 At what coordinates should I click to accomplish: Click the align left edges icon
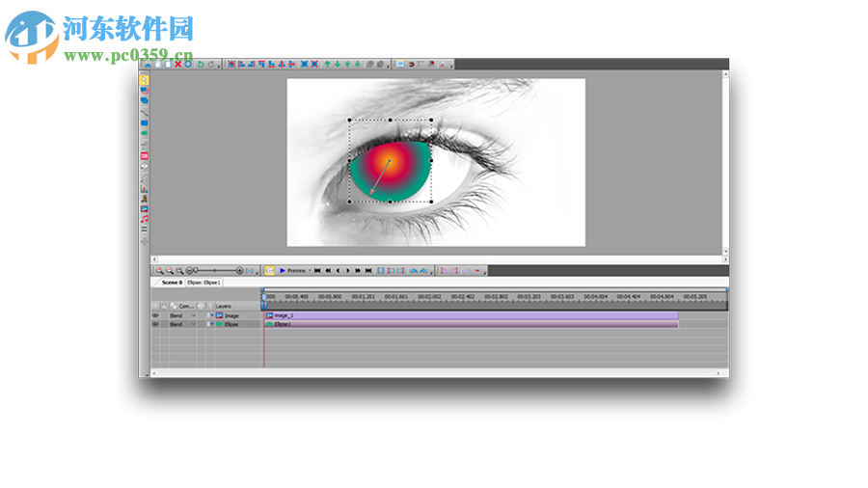[x=241, y=65]
